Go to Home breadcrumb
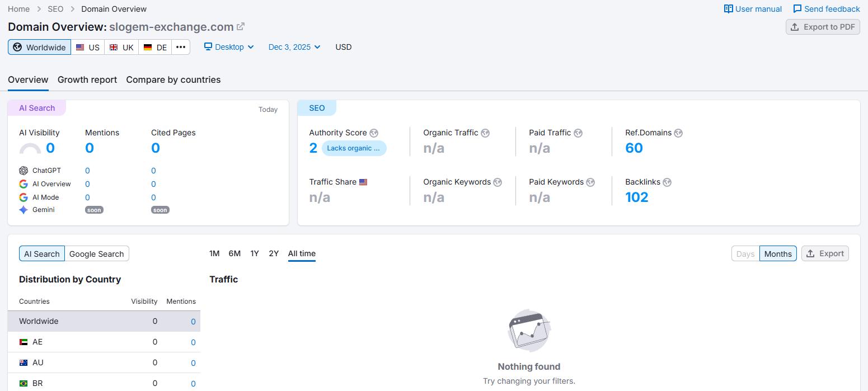Image resolution: width=868 pixels, height=391 pixels. click(19, 9)
